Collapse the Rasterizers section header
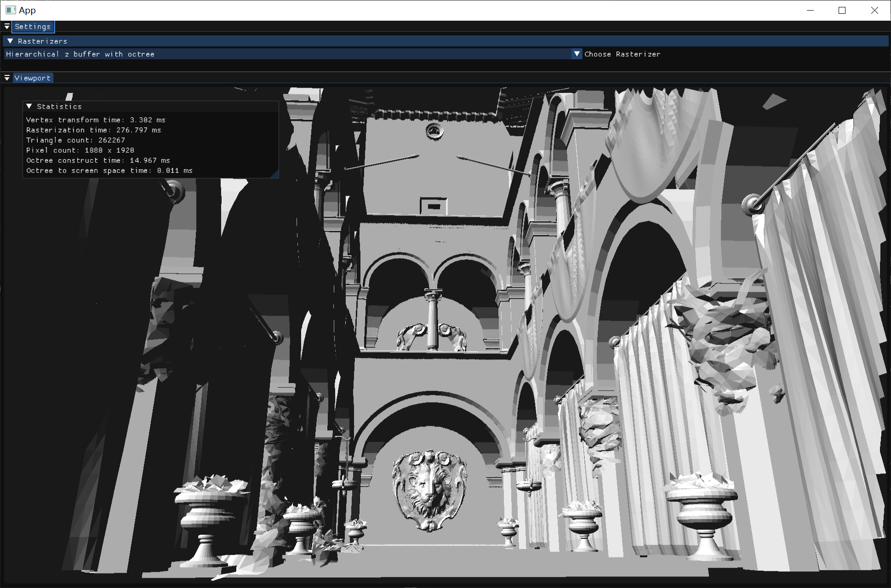The image size is (891, 588). [10, 41]
